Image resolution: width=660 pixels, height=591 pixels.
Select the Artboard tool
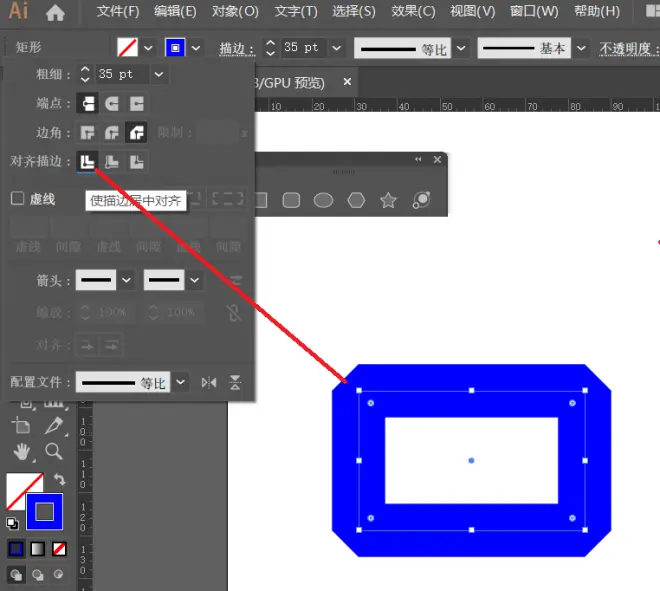21,425
